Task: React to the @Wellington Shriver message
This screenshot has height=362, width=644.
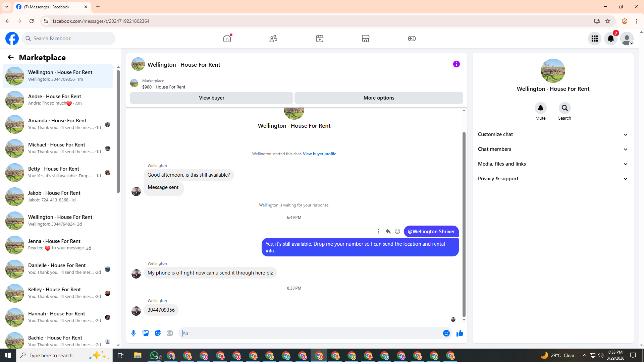Action: [x=397, y=231]
